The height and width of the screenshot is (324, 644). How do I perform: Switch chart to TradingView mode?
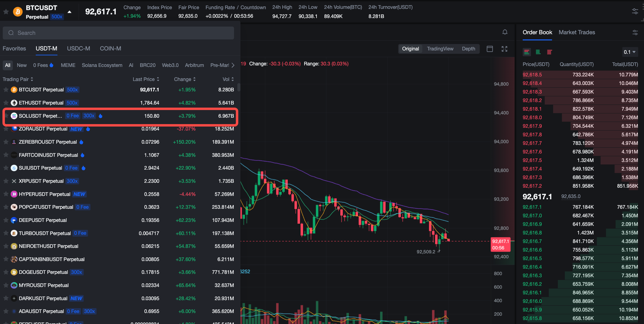pyautogui.click(x=440, y=49)
